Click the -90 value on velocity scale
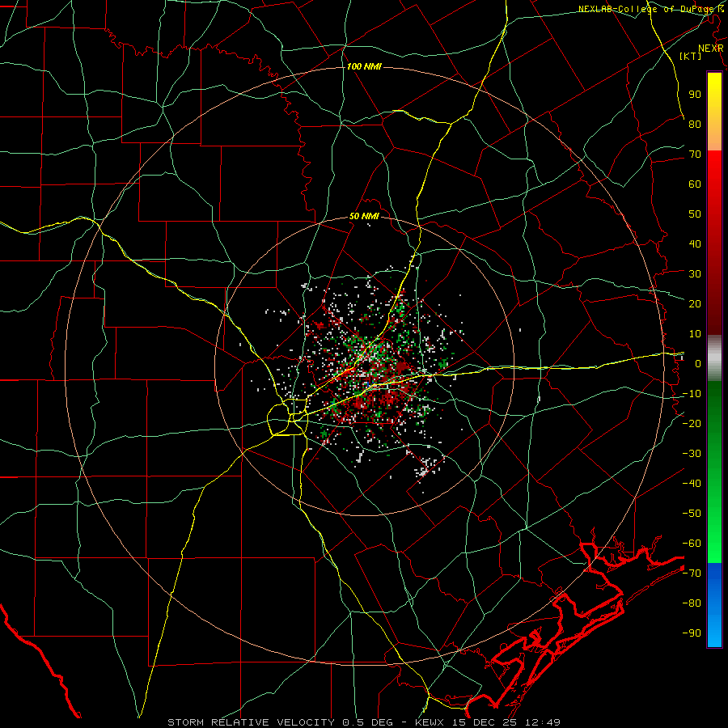 692,633
